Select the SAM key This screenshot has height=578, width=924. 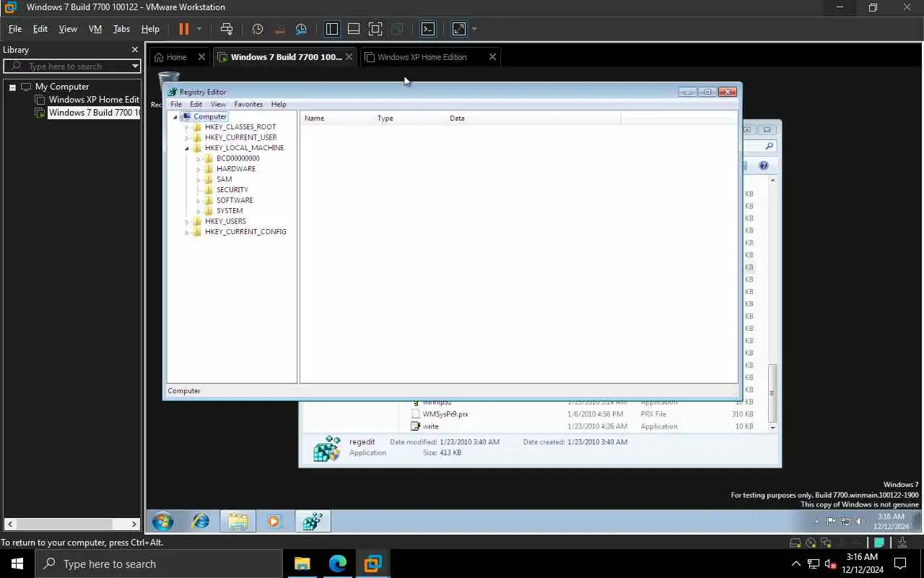click(x=224, y=179)
